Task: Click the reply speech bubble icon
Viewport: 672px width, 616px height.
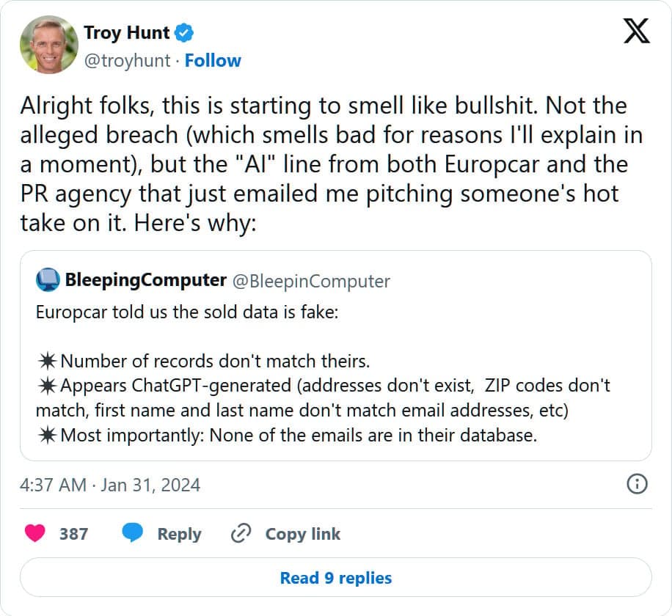Action: click(x=132, y=533)
